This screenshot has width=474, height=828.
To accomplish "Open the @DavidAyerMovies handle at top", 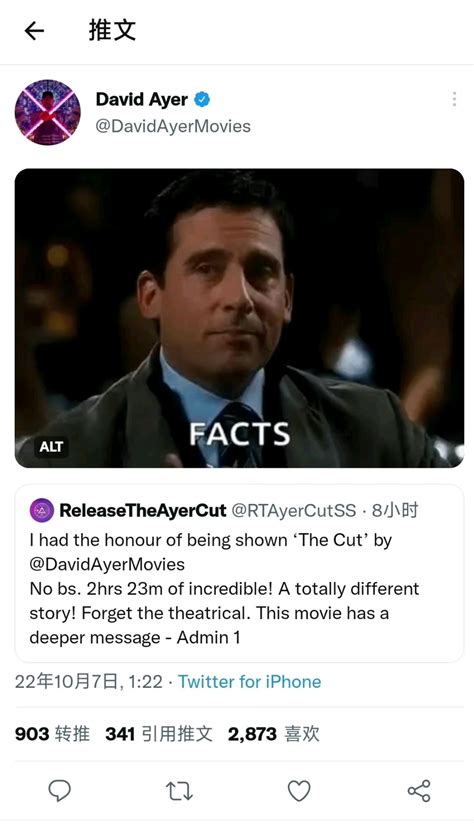I will click(173, 126).
